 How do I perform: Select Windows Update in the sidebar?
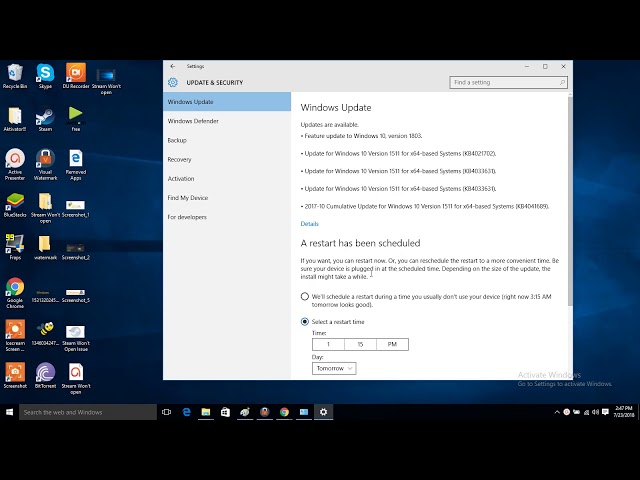(227, 102)
